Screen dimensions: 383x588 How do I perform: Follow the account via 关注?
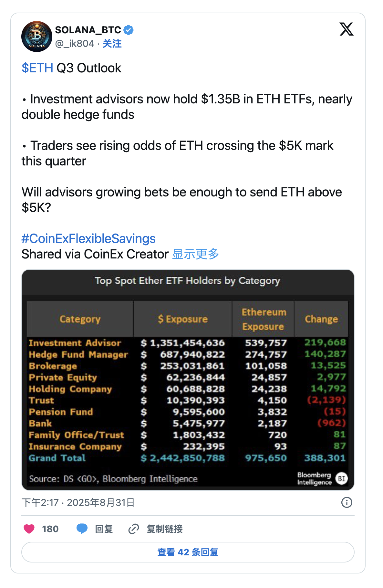(x=112, y=44)
